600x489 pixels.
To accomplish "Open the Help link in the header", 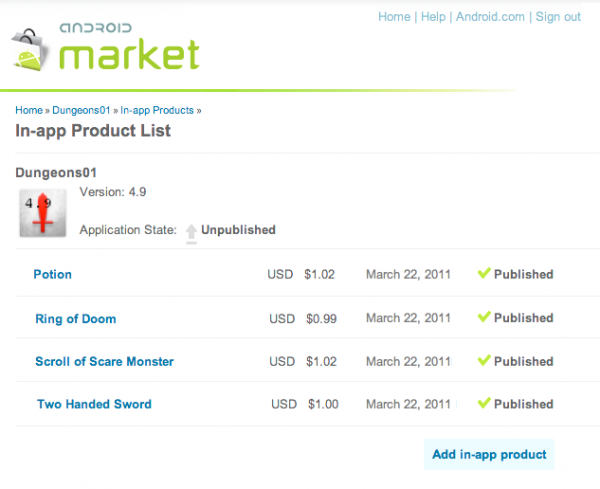I will 433,17.
